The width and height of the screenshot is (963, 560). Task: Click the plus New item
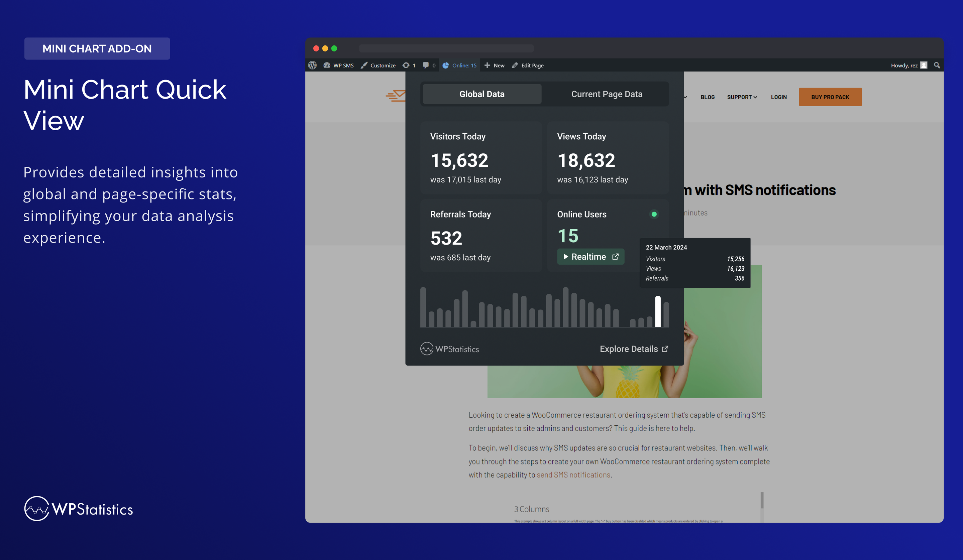[494, 65]
